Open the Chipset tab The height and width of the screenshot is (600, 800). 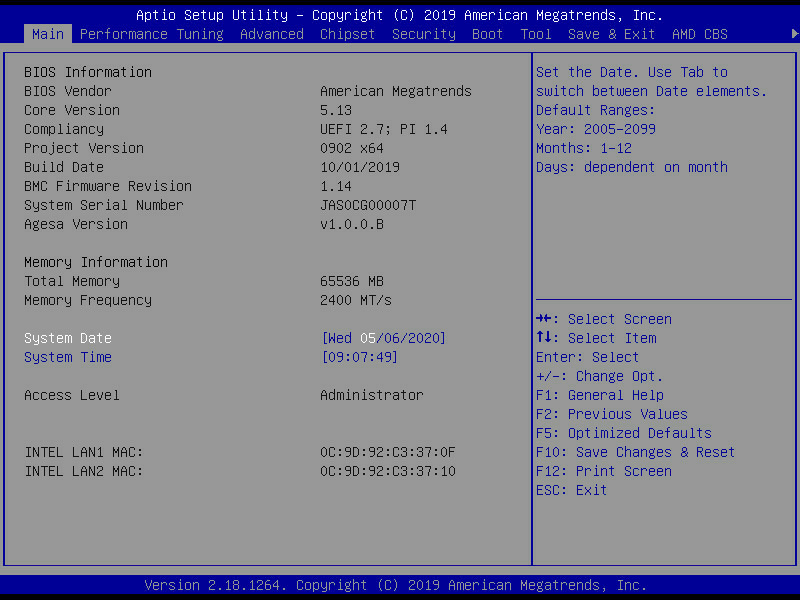[347, 34]
